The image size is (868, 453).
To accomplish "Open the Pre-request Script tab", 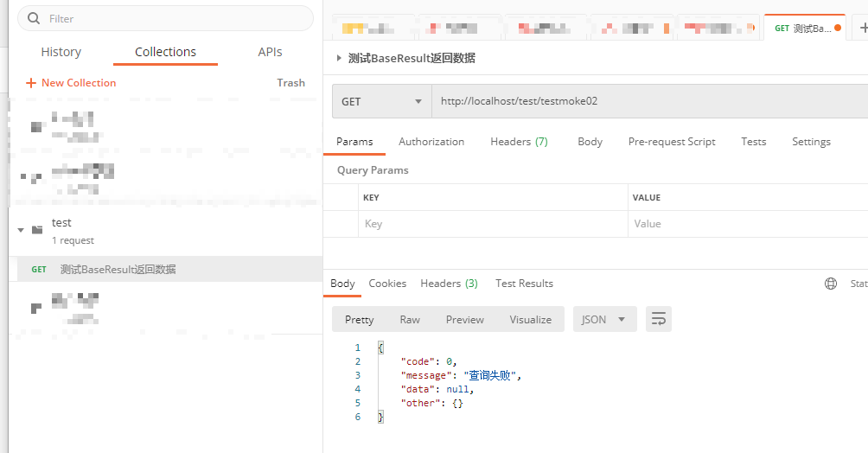I will click(x=672, y=142).
